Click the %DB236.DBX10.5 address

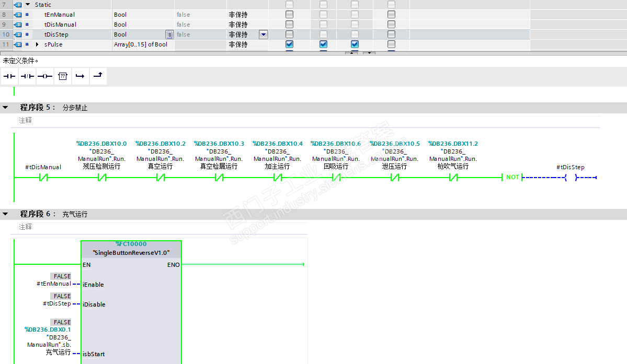coord(395,144)
